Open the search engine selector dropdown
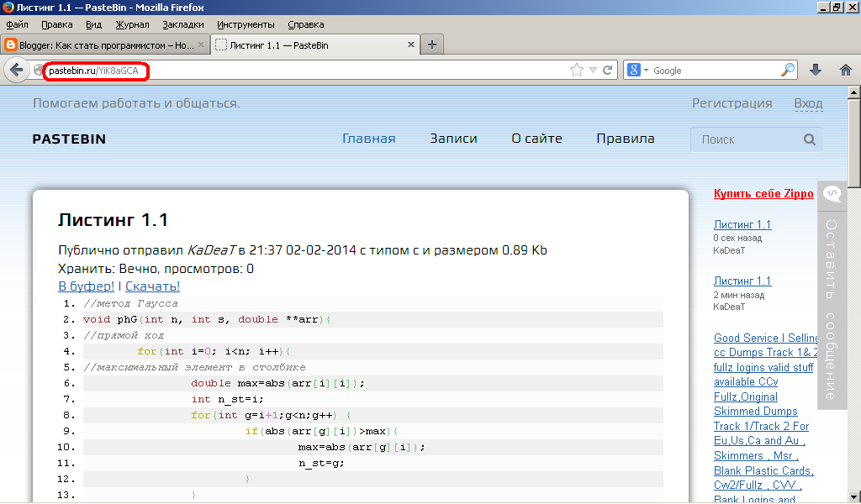Viewport: 861px width, 504px height. (x=647, y=71)
